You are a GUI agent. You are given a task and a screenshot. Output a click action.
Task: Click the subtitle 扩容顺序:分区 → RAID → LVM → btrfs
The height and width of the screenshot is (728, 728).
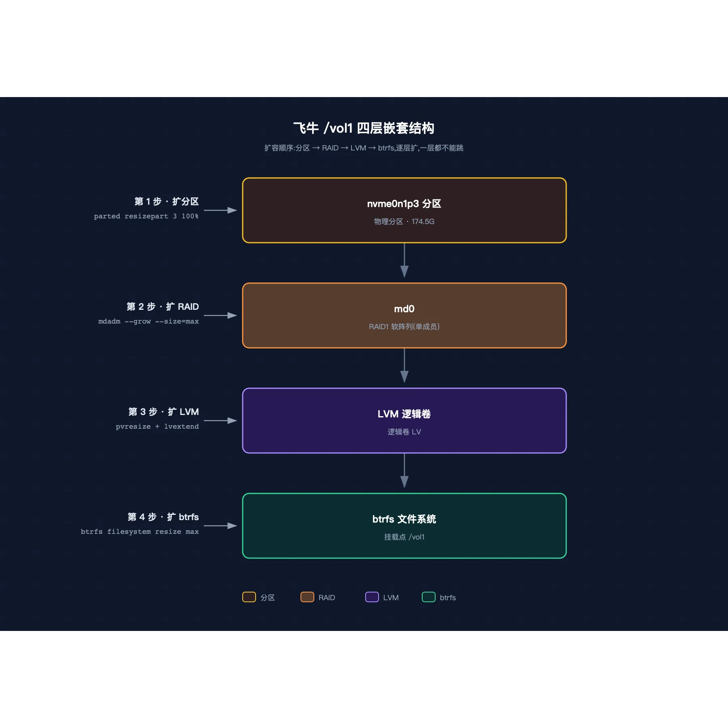point(329,148)
